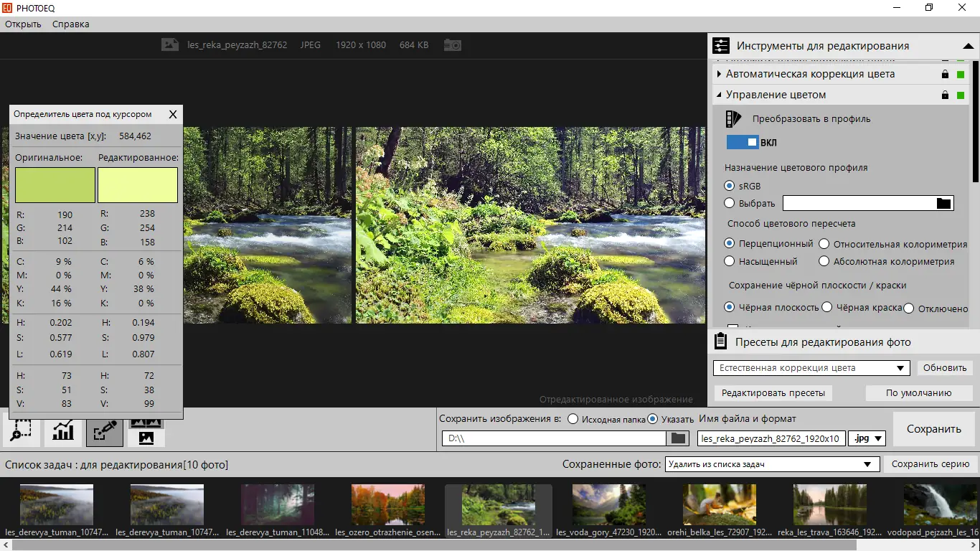The image size is (980, 551).
Task: Collapse the Управление цветом section
Action: click(720, 95)
